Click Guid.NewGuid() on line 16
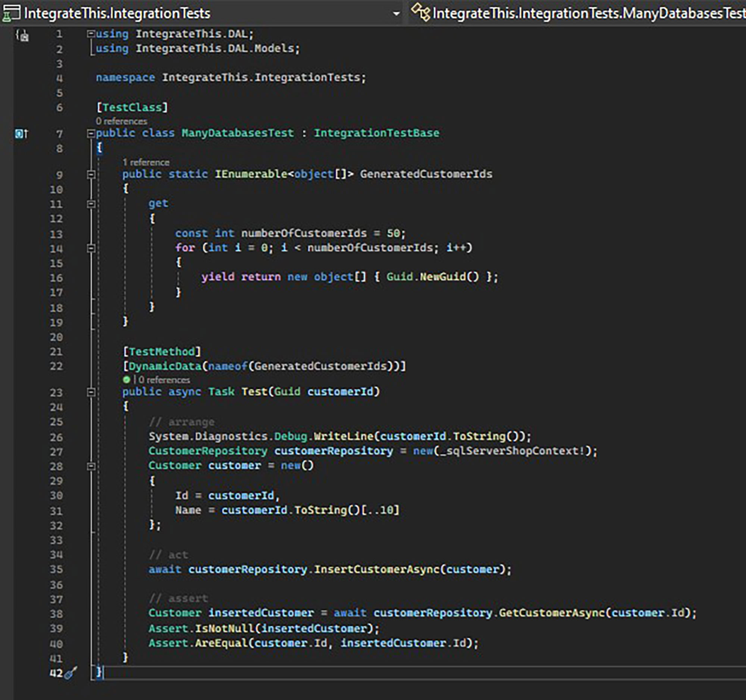Image resolution: width=746 pixels, height=700 pixels. 433,277
